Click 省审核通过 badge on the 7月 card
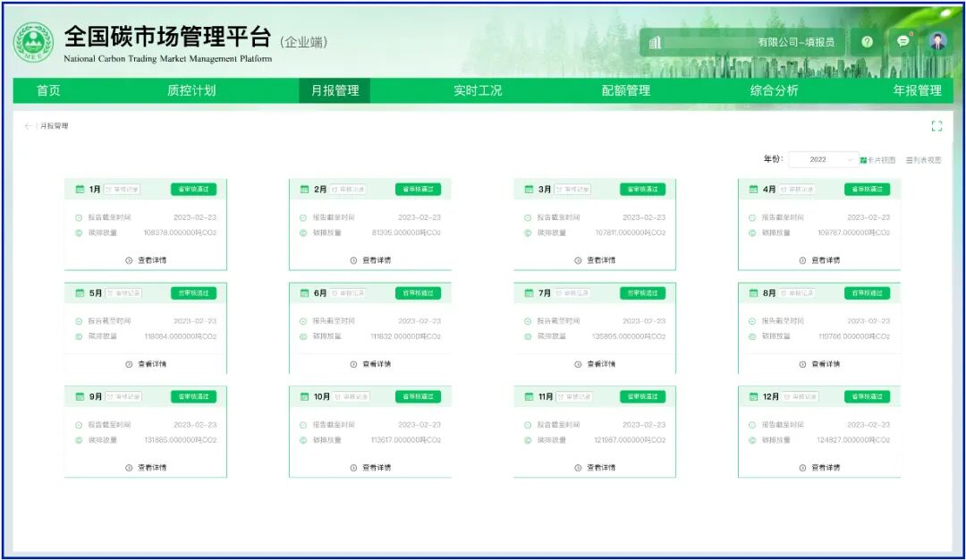Screen dimensions: 966x560 pos(642,293)
